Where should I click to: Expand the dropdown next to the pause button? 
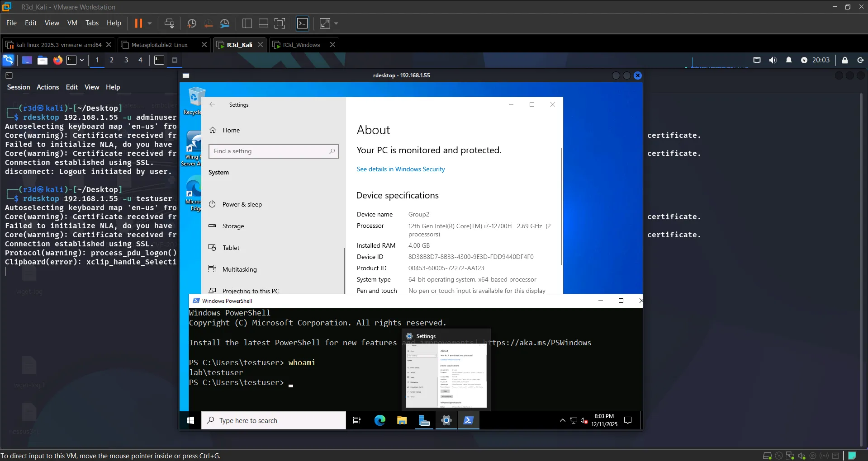[x=150, y=23]
